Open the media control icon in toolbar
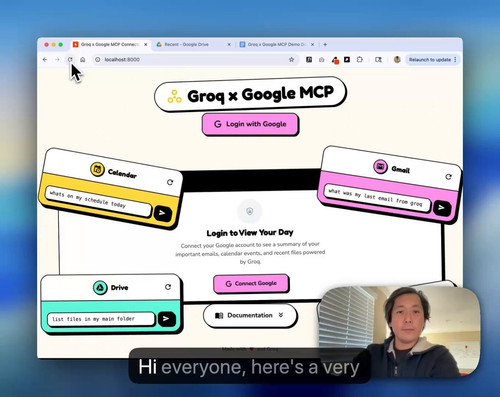Image resolution: width=500 pixels, height=397 pixels. [378, 60]
